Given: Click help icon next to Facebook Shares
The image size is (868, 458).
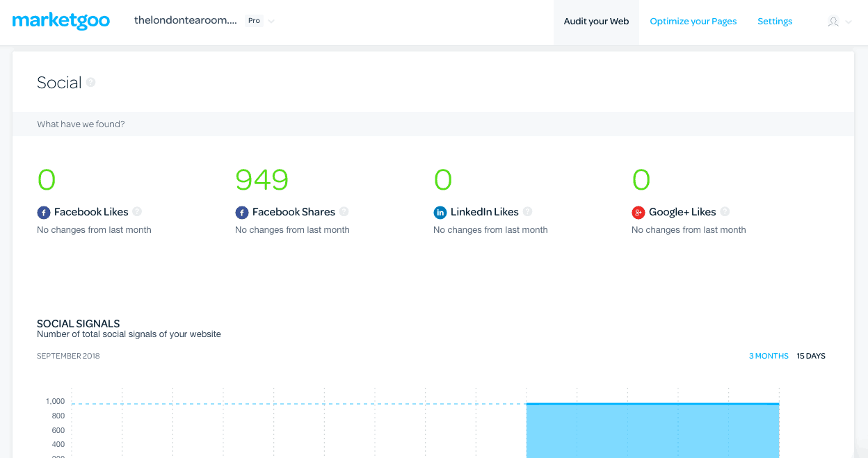Looking at the screenshot, I should (344, 212).
